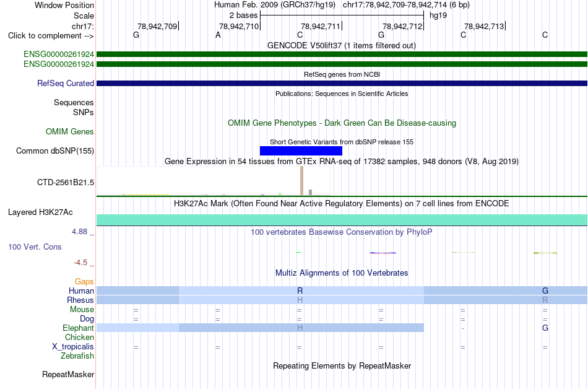Viewport: 588px width, 389px height.
Task: Click the Human species row label
Action: [x=81, y=291]
